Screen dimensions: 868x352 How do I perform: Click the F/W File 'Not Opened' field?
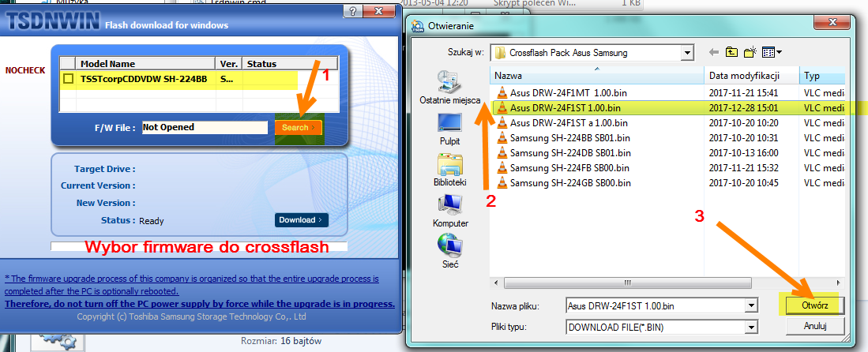coord(205,127)
